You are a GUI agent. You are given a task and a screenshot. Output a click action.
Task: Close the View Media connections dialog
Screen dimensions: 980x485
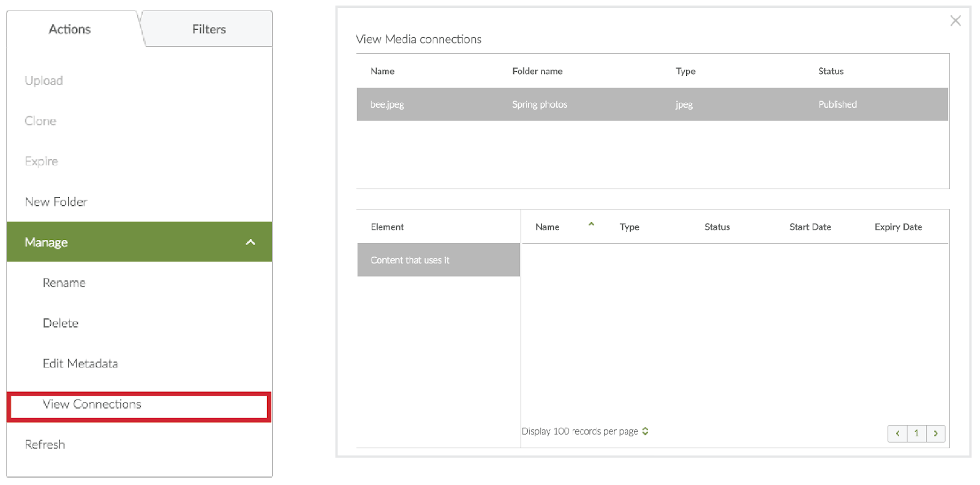click(955, 21)
